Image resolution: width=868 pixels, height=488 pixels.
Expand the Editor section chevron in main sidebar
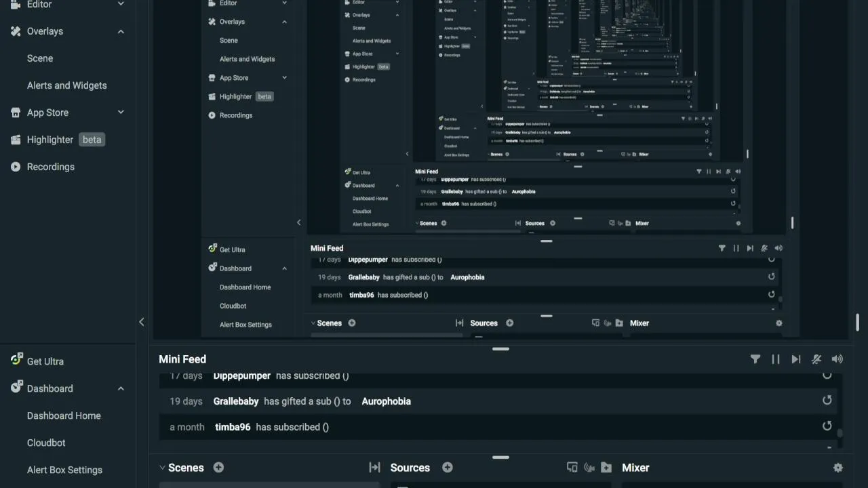[x=121, y=4]
